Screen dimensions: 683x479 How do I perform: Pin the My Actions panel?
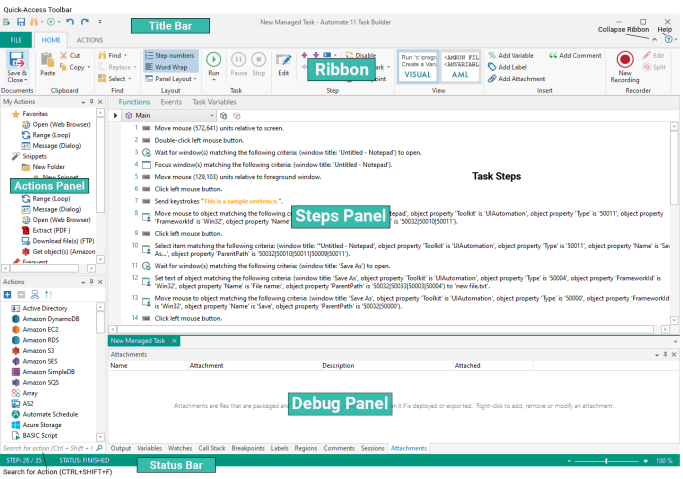[90, 102]
